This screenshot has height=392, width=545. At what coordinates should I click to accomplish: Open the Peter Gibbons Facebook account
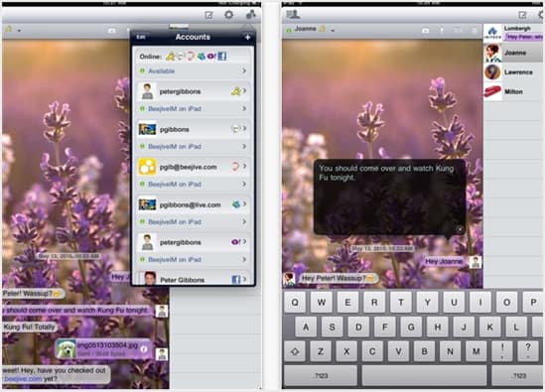[193, 278]
